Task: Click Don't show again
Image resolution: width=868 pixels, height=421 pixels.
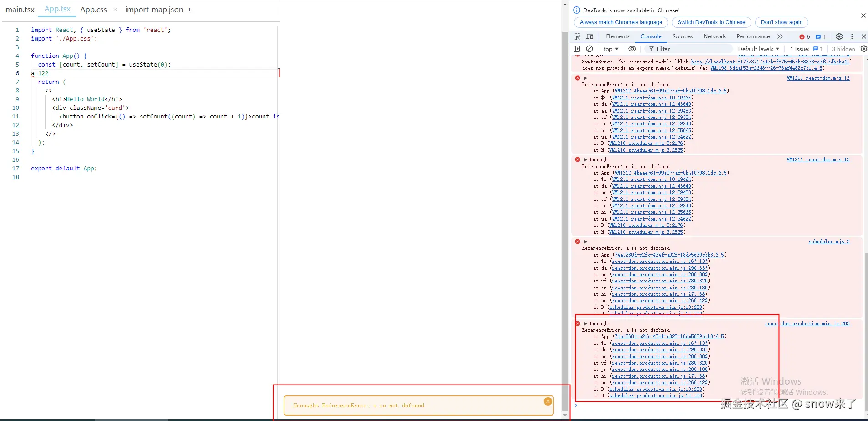Action: [x=782, y=22]
